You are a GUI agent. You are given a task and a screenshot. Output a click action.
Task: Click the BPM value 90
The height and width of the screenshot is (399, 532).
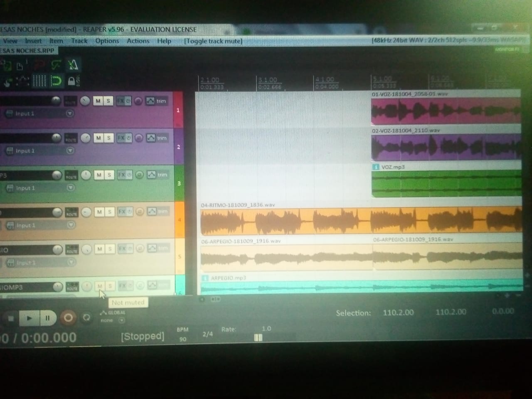coord(183,339)
